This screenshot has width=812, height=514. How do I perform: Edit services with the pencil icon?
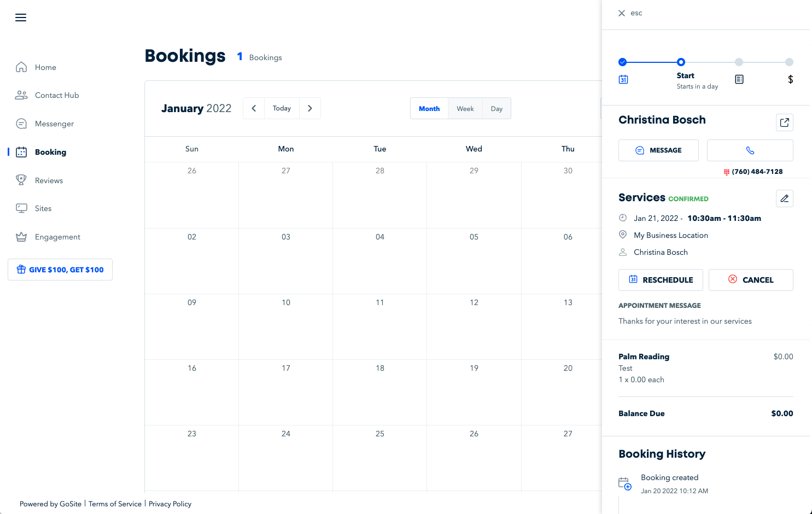[x=784, y=198]
